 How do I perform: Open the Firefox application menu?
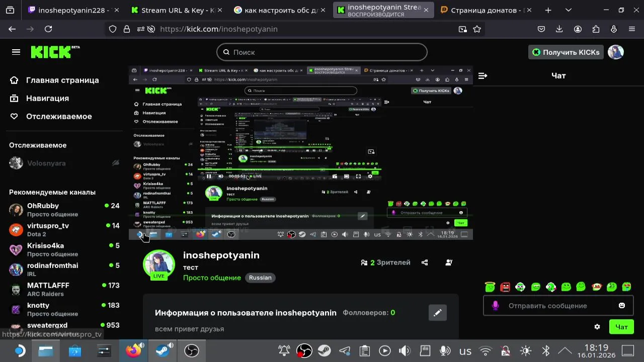coord(632,29)
